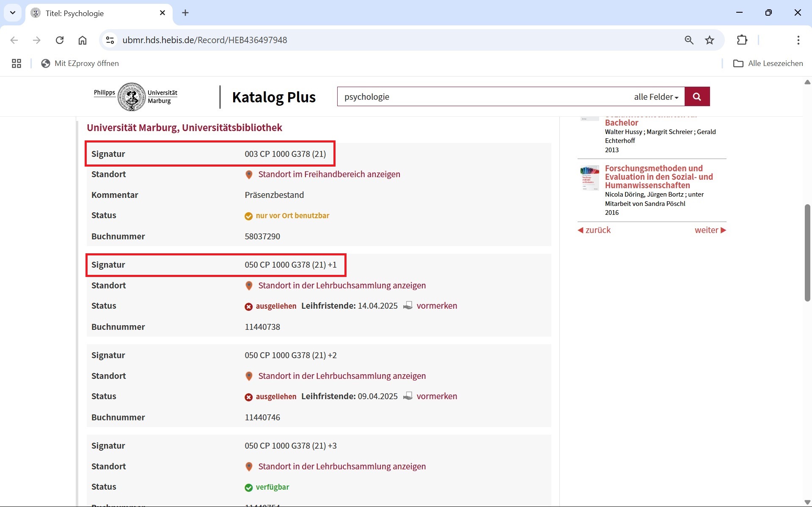
Task: Click the browser home icon
Action: coord(83,40)
